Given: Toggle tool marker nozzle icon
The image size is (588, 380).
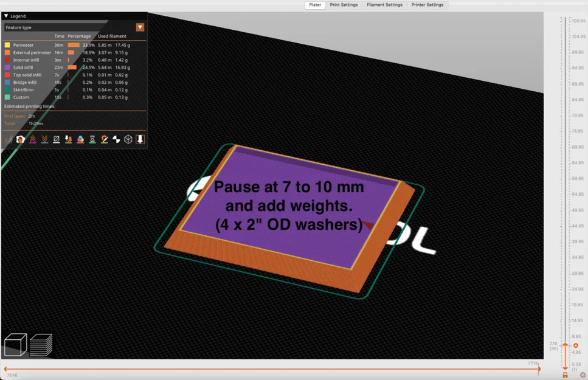Looking at the screenshot, I should [140, 139].
